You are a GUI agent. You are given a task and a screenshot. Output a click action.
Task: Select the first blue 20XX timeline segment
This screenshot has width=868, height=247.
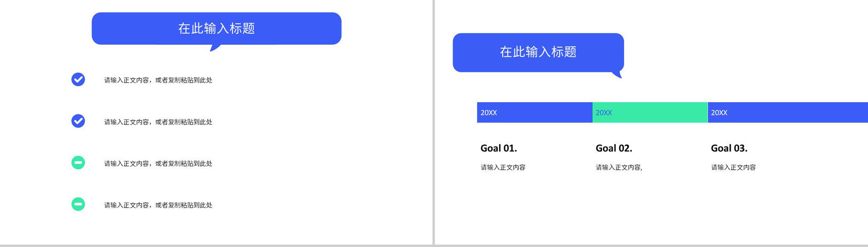(x=534, y=112)
